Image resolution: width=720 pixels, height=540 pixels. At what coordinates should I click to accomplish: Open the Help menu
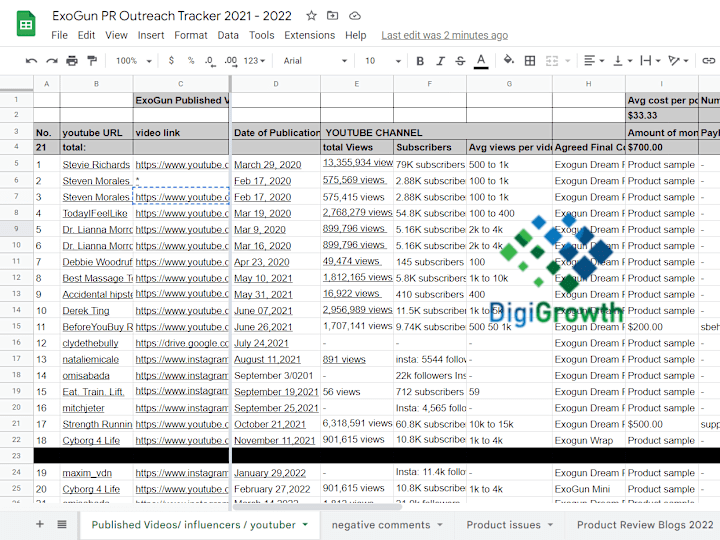tap(355, 35)
